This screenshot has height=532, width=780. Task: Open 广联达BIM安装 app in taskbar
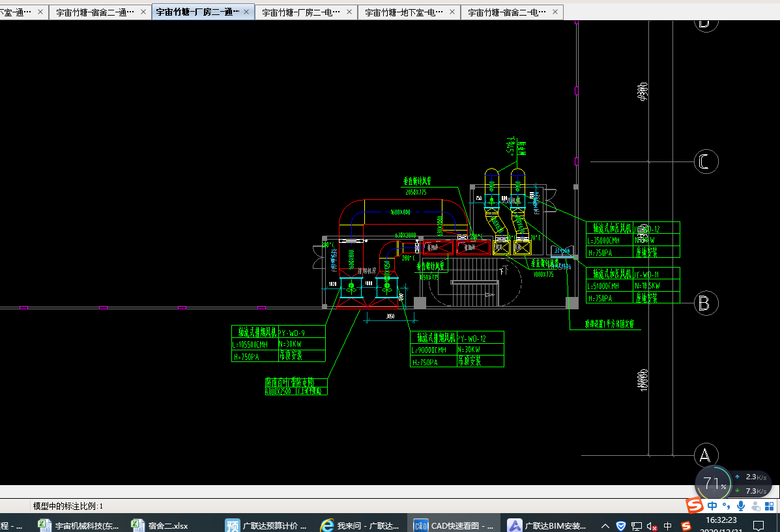point(547,525)
